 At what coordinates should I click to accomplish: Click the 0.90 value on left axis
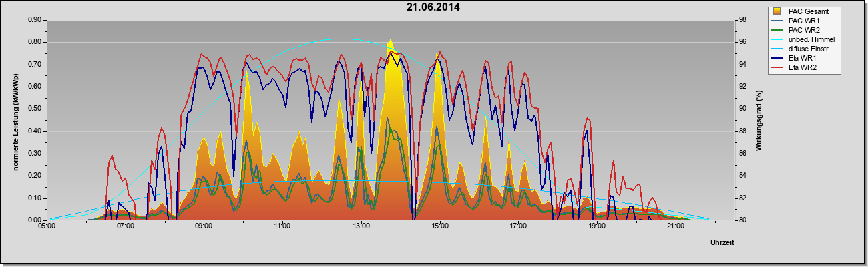pos(34,20)
